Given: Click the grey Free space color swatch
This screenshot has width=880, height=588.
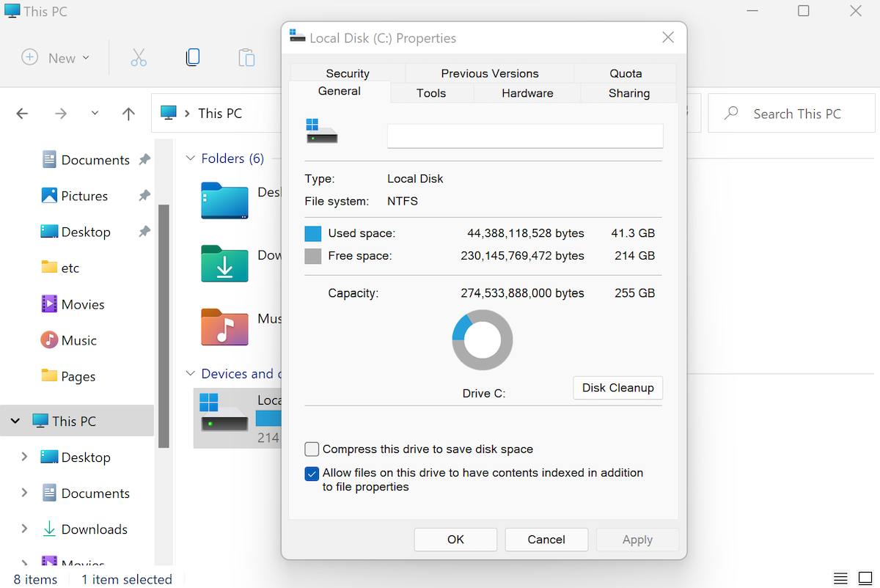Looking at the screenshot, I should click(x=313, y=257).
